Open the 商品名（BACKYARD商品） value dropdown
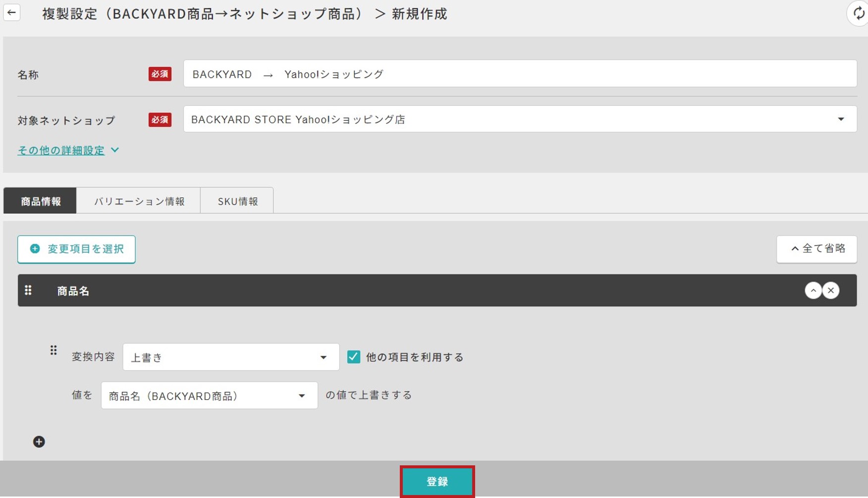 (x=209, y=396)
